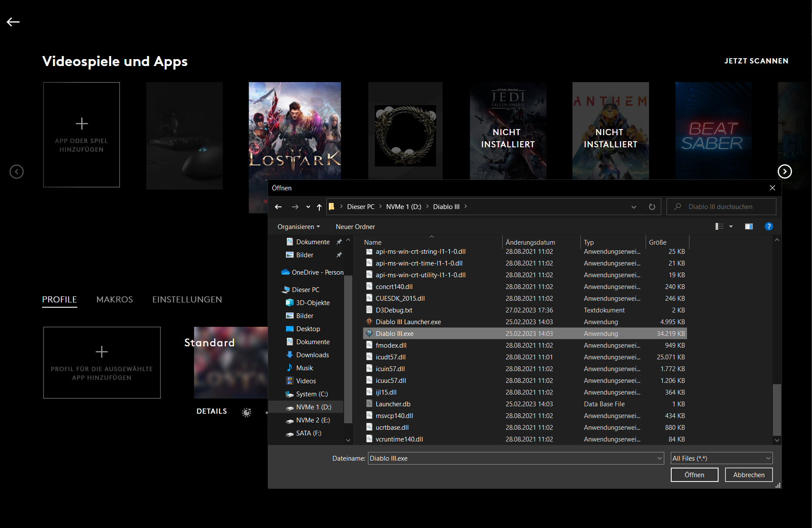Sort files by Änderungsdatum column
Screen dimensions: 812x528
click(x=541, y=242)
